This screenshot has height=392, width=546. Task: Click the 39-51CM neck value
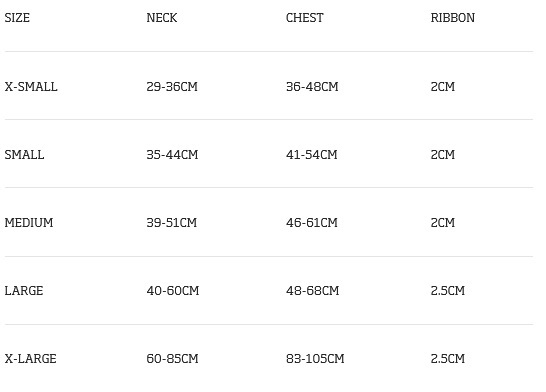(x=172, y=222)
